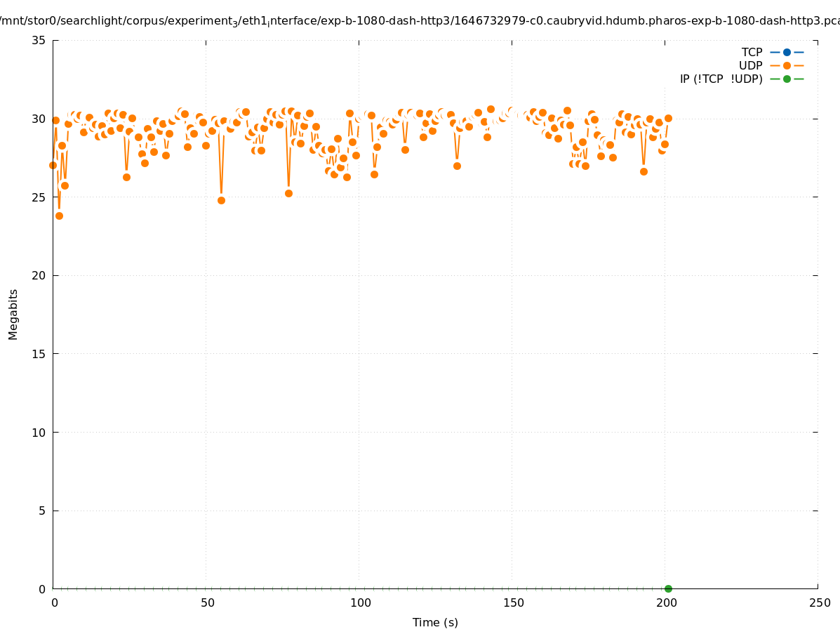Click the lowest UDP point near 24 Megabits
This screenshot has width=840, height=632.
pos(59,216)
